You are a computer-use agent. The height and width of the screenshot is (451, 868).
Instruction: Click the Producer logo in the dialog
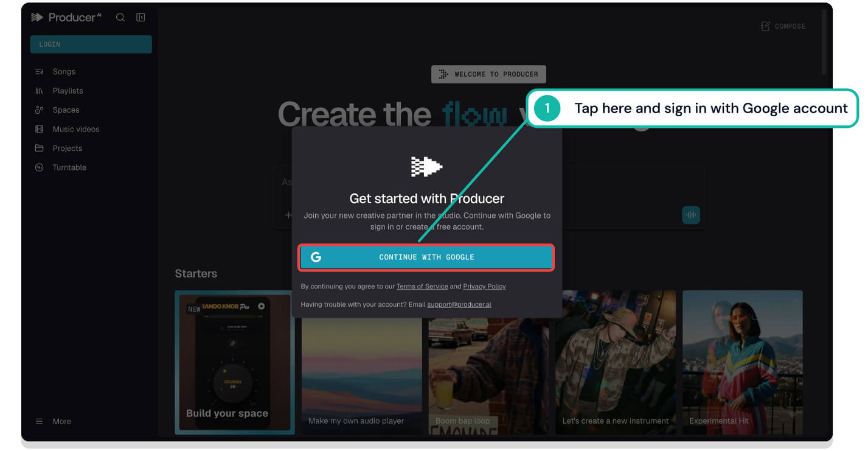(426, 166)
